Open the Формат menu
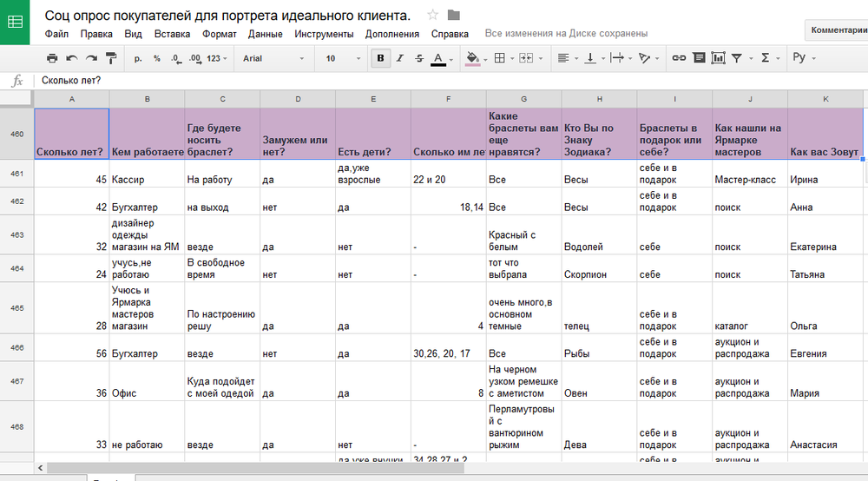Screen dimensions: 868x481 point(219,34)
